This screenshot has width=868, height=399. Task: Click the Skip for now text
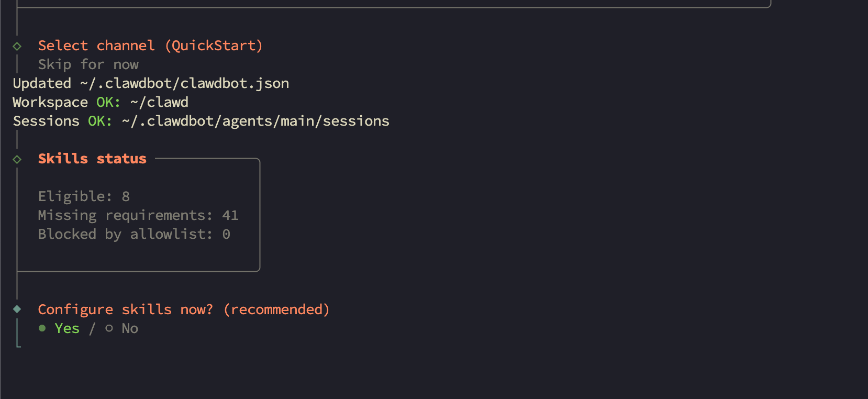88,64
